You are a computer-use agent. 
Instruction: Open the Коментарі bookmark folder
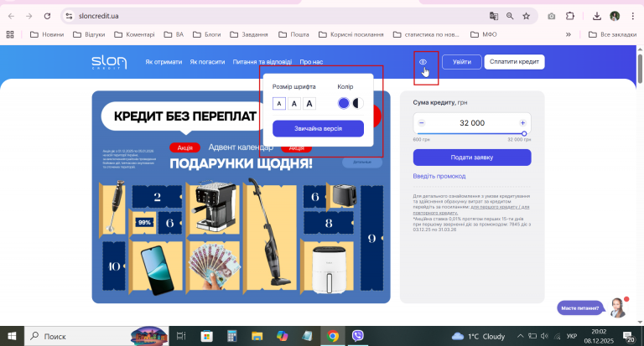[134, 34]
